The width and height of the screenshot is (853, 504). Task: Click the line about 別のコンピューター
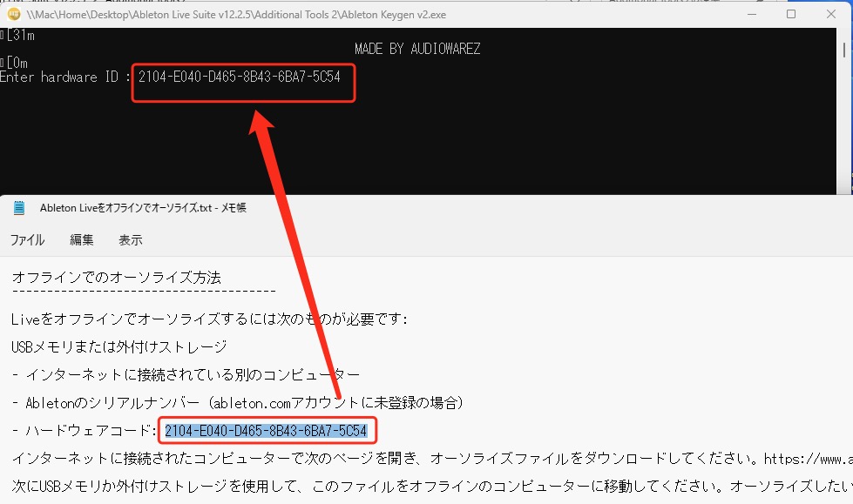[186, 374]
